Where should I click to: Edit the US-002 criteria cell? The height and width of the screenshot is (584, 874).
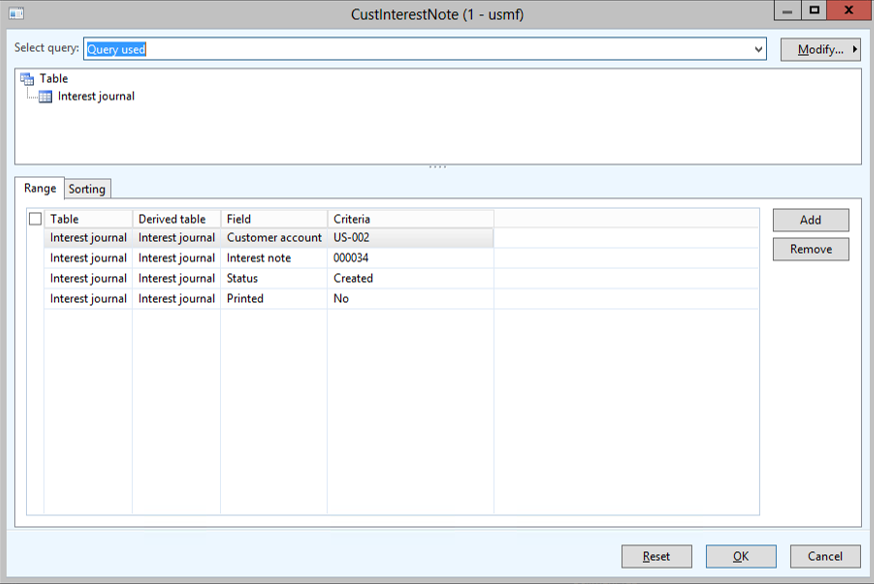pos(410,238)
